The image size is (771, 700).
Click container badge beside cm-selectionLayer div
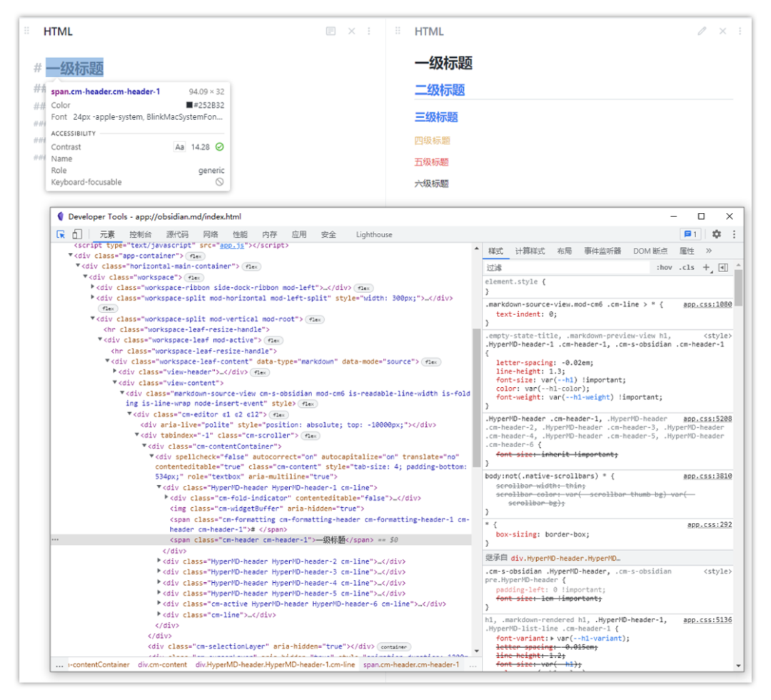(x=394, y=647)
